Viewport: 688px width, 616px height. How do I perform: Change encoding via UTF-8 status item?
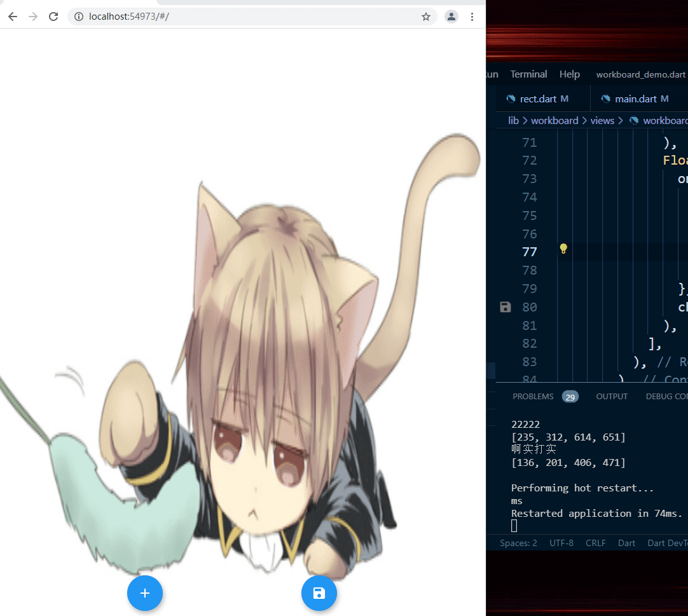pyautogui.click(x=561, y=543)
